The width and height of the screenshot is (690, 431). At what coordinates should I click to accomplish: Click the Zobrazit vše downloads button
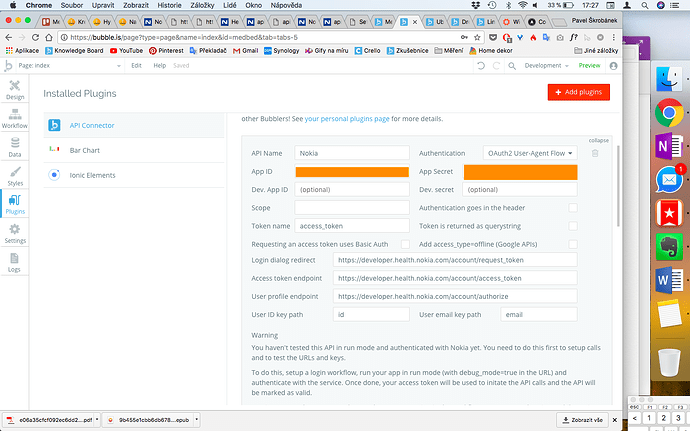pos(582,420)
